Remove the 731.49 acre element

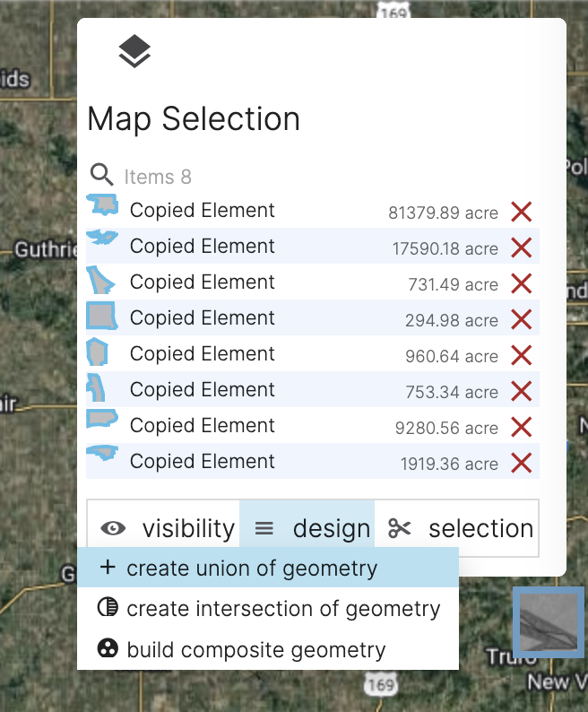(522, 283)
